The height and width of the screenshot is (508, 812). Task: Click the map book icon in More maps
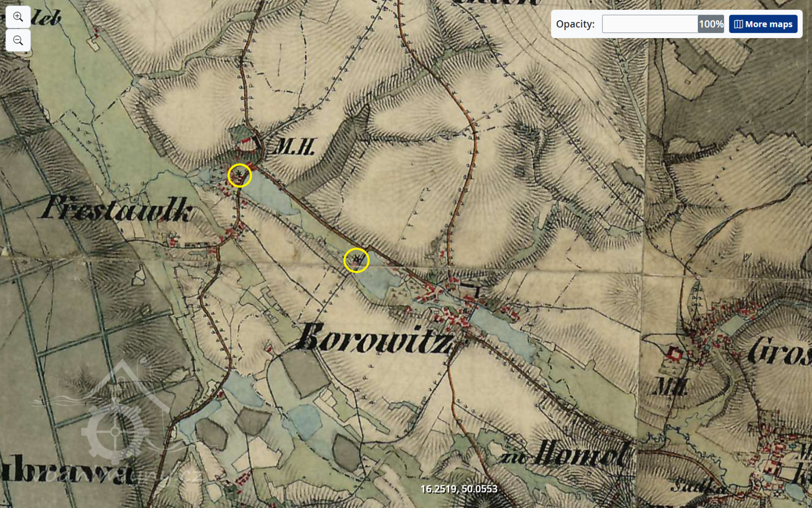pos(738,24)
